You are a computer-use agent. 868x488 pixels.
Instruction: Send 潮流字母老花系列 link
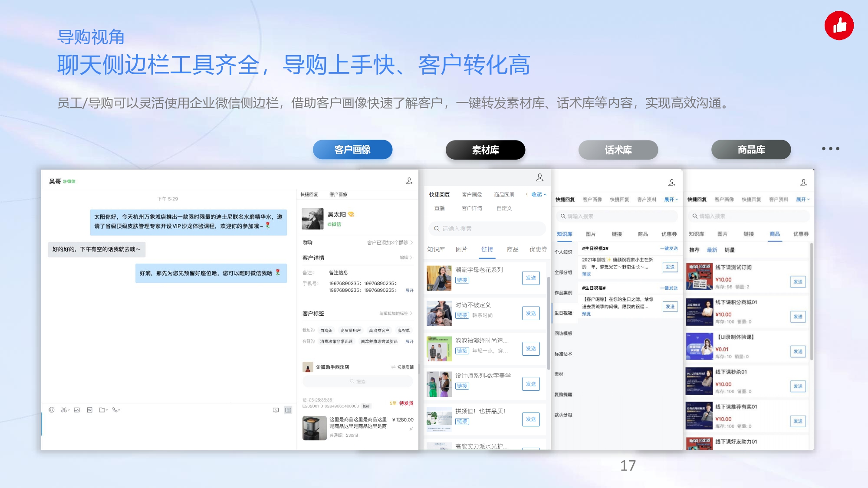[531, 278]
